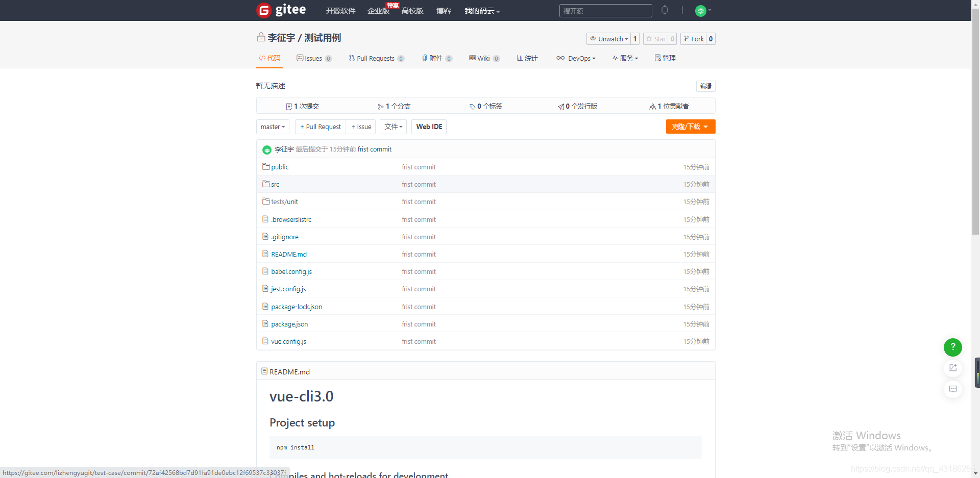
Task: Click the Fork button
Action: coord(694,39)
